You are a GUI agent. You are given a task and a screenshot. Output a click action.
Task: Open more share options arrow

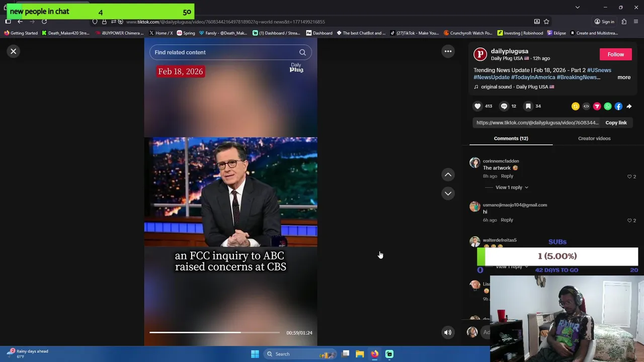point(629,106)
